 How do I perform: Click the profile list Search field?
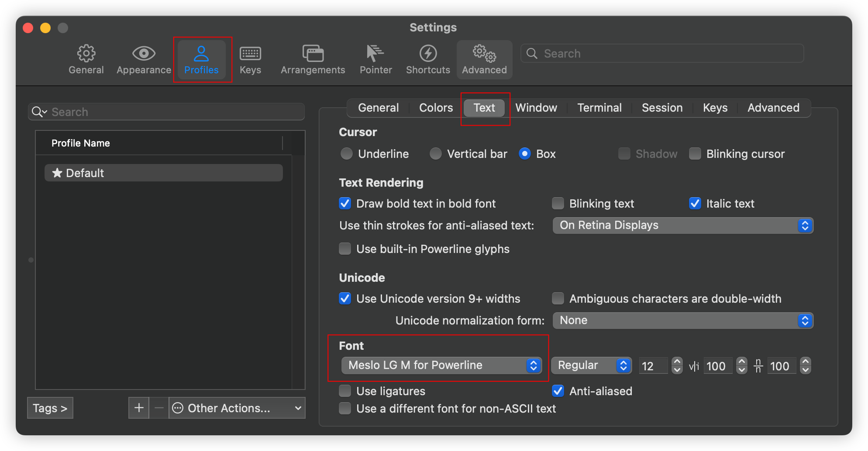[x=166, y=112]
